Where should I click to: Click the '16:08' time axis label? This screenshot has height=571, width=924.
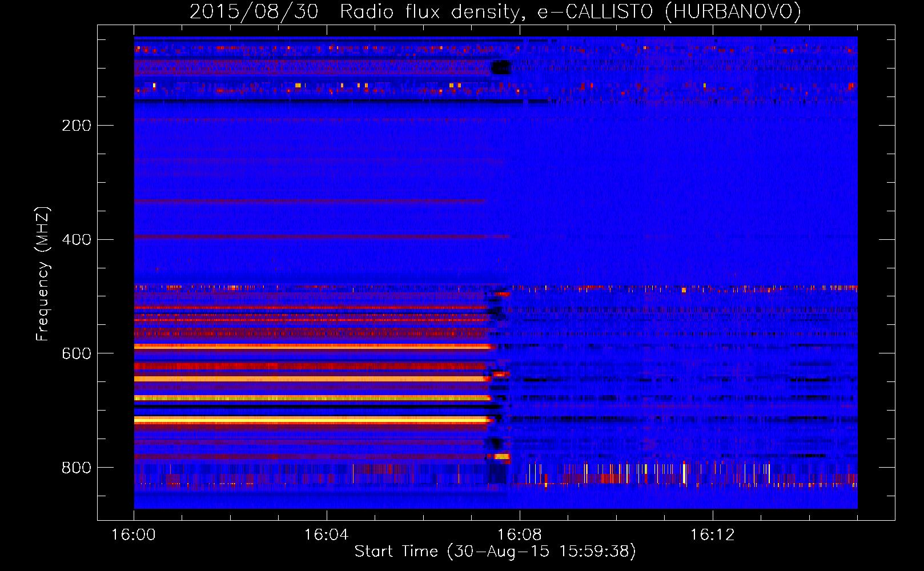point(520,535)
